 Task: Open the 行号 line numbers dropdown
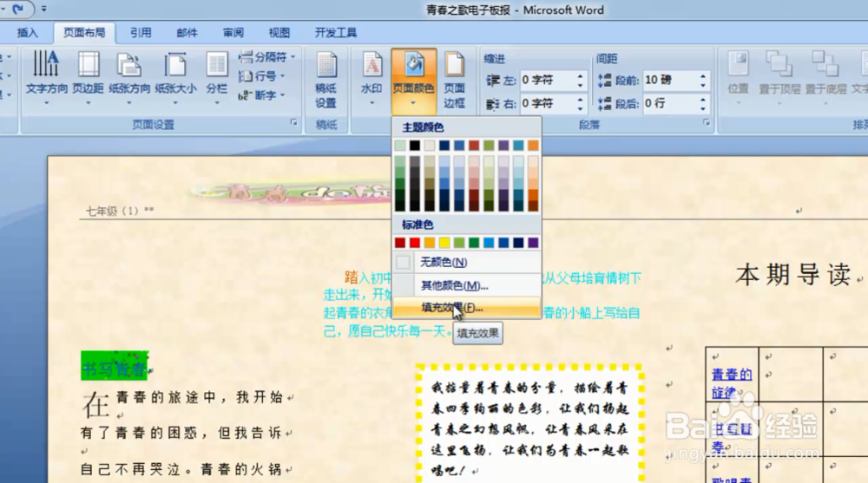(x=262, y=75)
